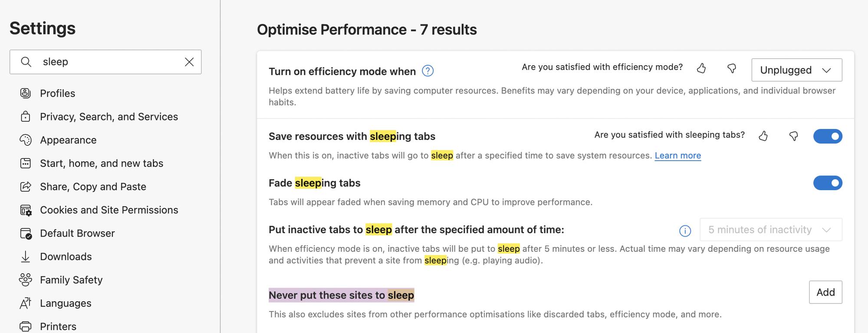Open 5 minutes of inactivity dropdown
Screen dimensions: 868x333
click(x=770, y=230)
